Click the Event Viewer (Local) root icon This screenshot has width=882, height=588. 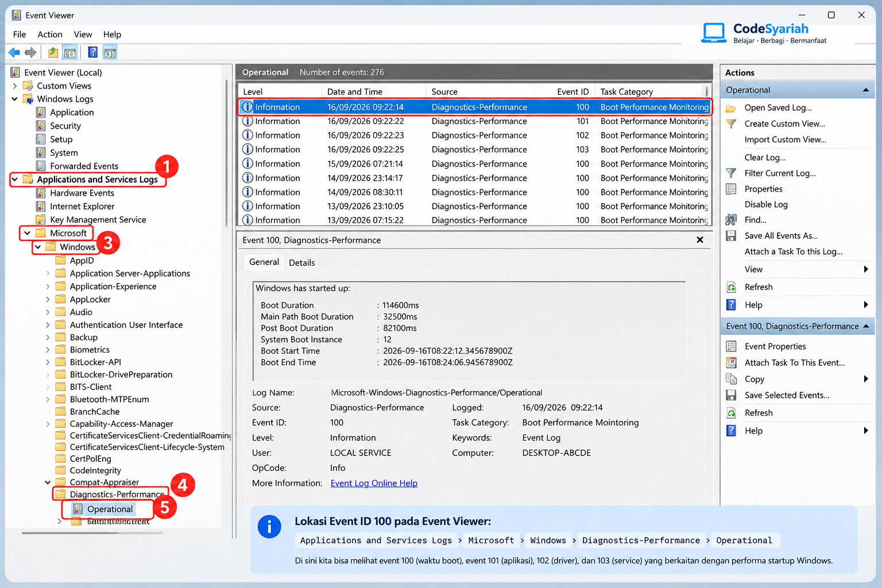click(x=16, y=72)
